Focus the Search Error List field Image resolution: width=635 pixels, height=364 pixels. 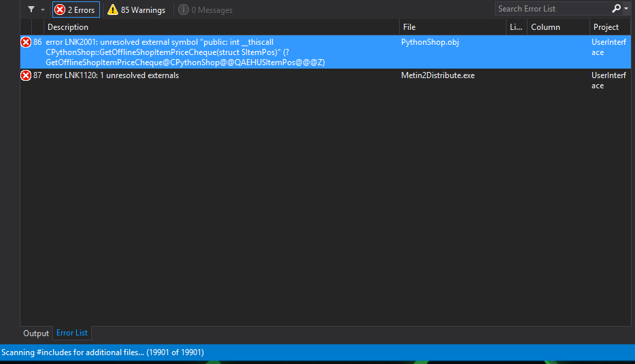pyautogui.click(x=552, y=9)
